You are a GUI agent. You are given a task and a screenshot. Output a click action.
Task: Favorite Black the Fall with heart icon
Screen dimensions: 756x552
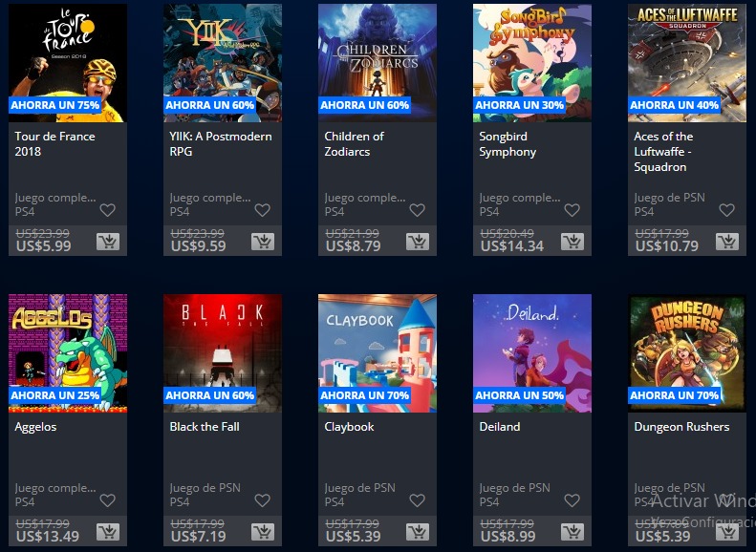pyautogui.click(x=262, y=500)
